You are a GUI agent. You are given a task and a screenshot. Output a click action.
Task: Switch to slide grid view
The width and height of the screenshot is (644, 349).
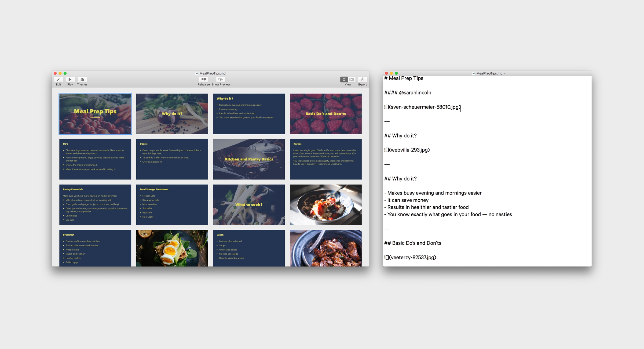click(x=344, y=80)
